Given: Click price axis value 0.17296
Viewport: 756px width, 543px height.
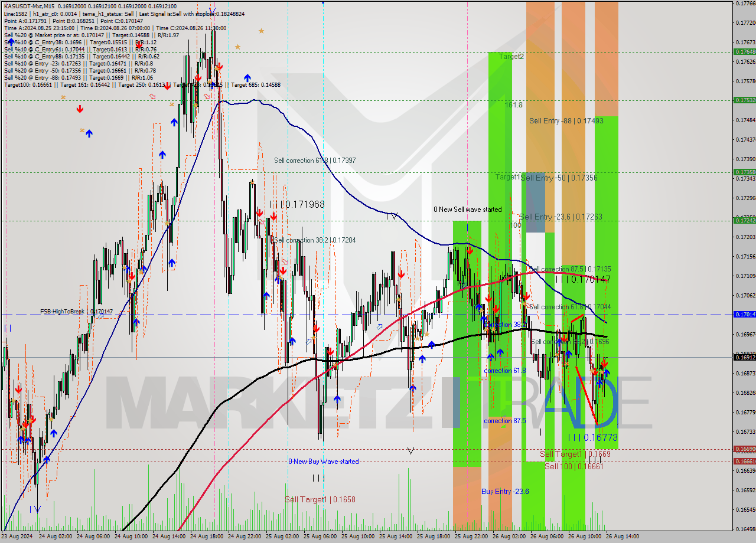Looking at the screenshot, I should tap(745, 198).
